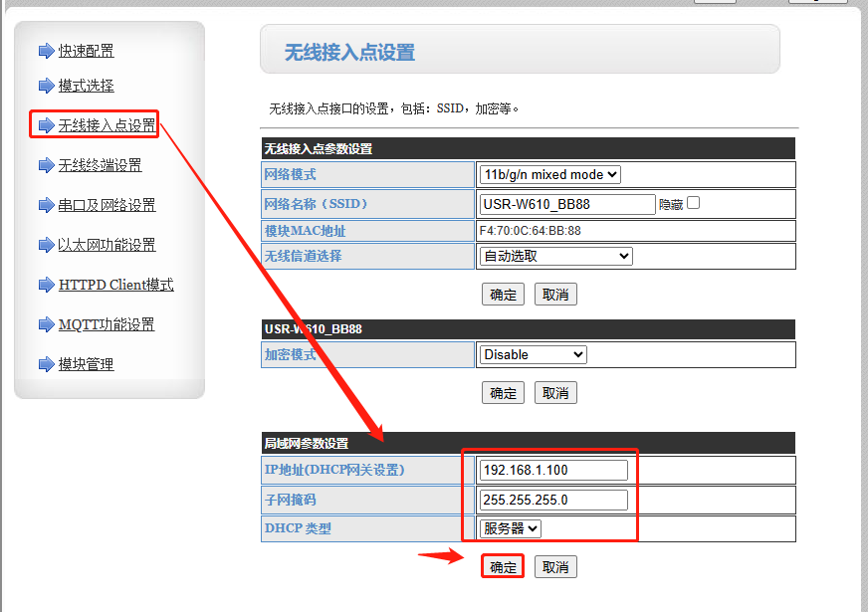Open the 加密模式 Disable dropdown

534,354
